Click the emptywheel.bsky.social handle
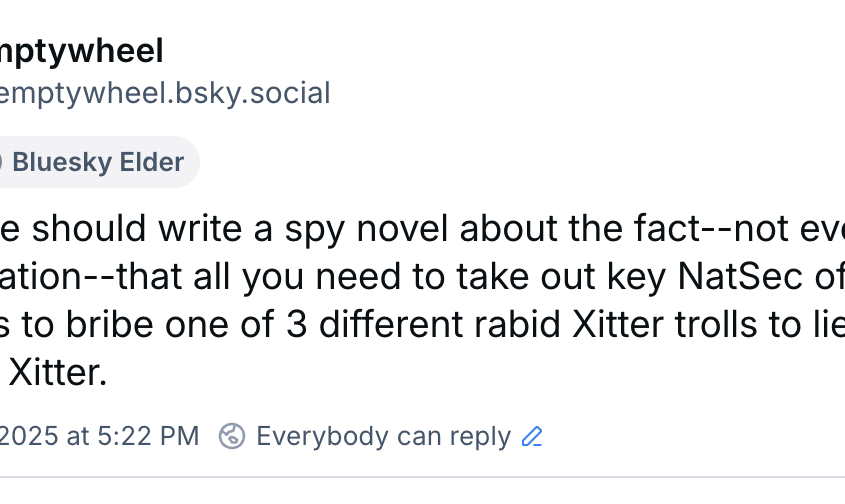The image size is (845, 504). coord(165,93)
